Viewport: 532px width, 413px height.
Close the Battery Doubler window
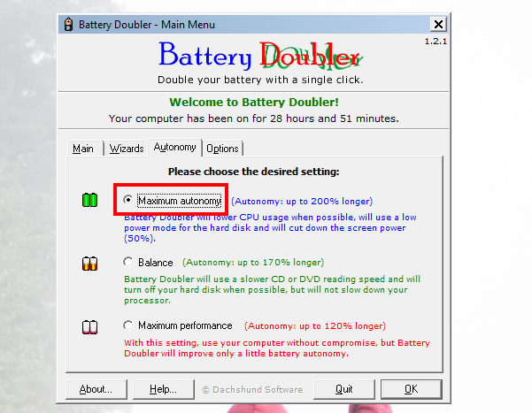pos(438,25)
